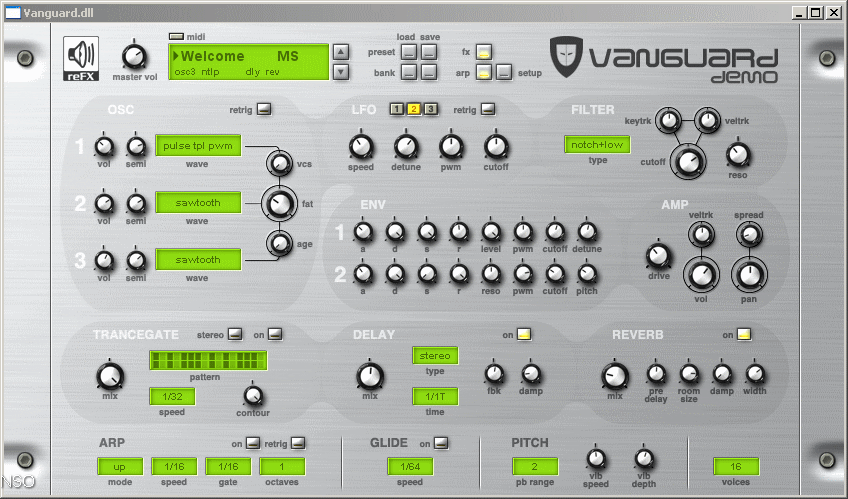Click the vib depth knob
The image size is (848, 499).
coord(644,458)
